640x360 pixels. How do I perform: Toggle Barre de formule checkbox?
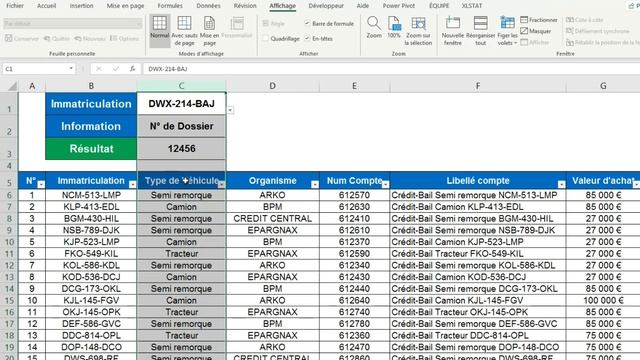(x=307, y=24)
